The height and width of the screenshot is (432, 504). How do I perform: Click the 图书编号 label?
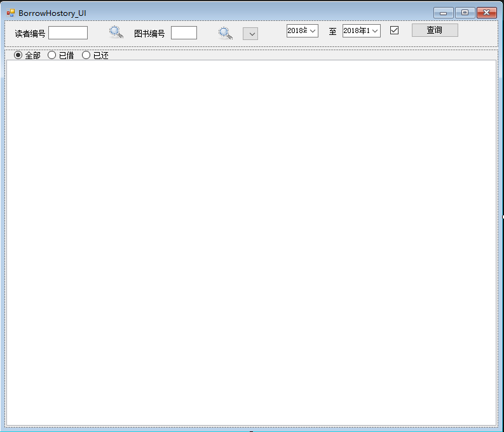coord(149,34)
